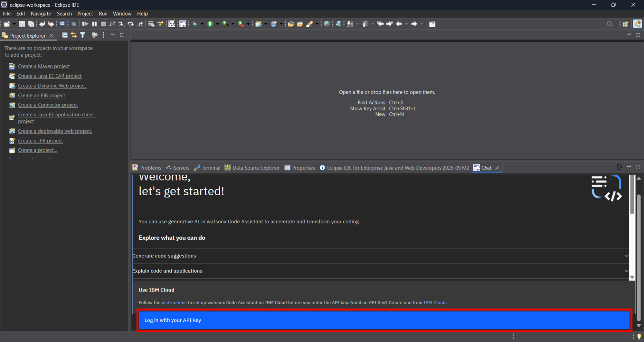The image size is (644, 342).
Task: Click the green Run button icon
Action: [x=210, y=24]
